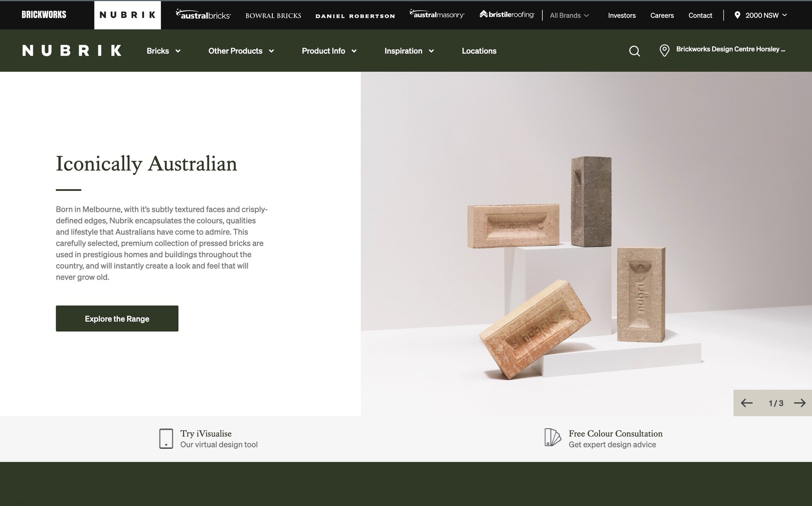Click the Brickworks logo in the top bar
Screen dimensions: 812x506
[x=44, y=15]
